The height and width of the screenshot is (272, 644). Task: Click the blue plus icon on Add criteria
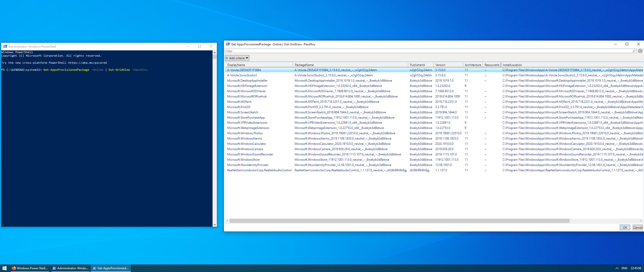[227, 58]
